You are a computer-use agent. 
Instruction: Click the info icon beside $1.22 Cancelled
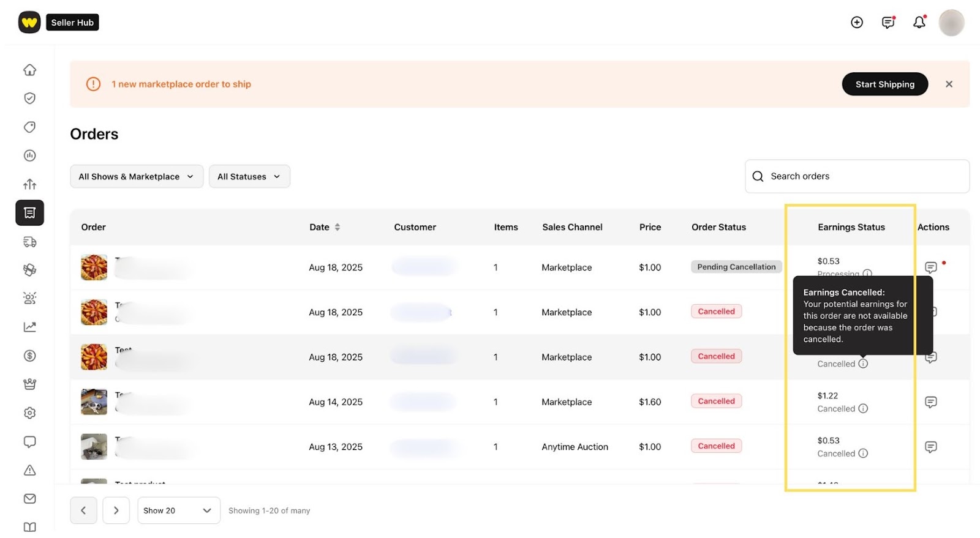863,409
